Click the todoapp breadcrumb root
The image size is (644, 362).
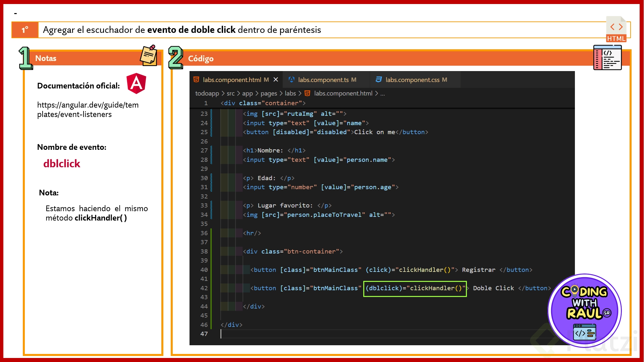[207, 94]
